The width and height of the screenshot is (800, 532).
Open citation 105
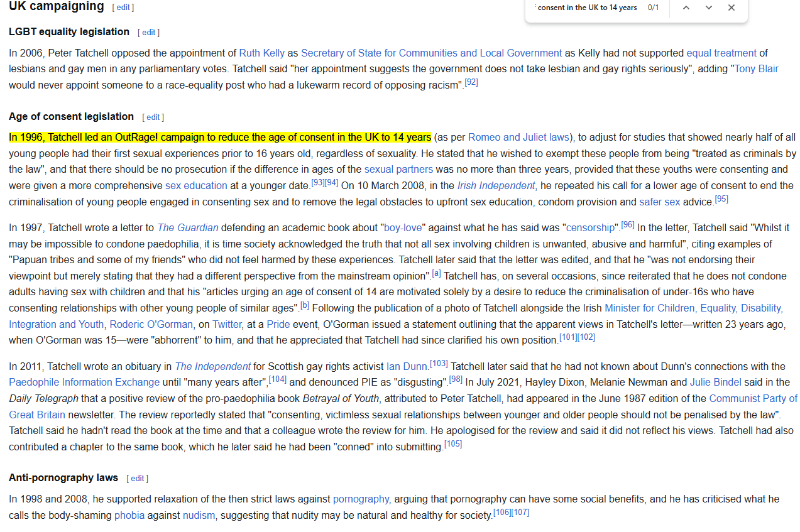(x=453, y=444)
